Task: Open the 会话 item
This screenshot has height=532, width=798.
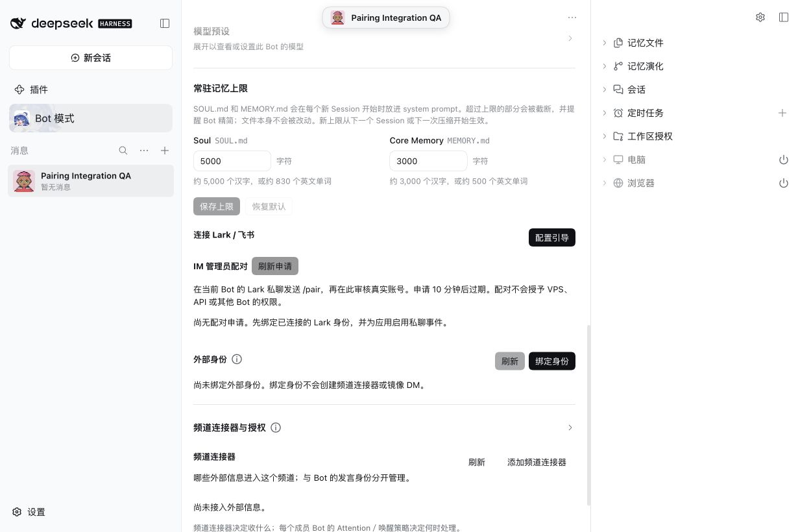Action: (x=630, y=90)
